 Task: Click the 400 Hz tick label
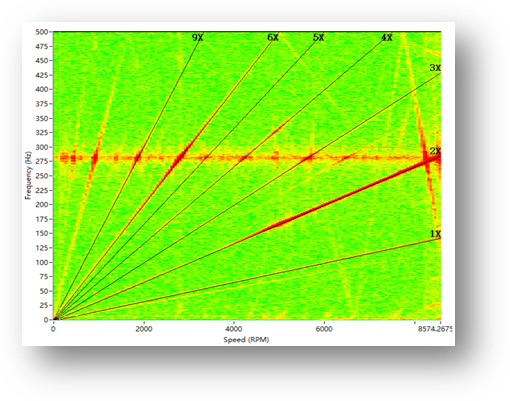(x=42, y=89)
